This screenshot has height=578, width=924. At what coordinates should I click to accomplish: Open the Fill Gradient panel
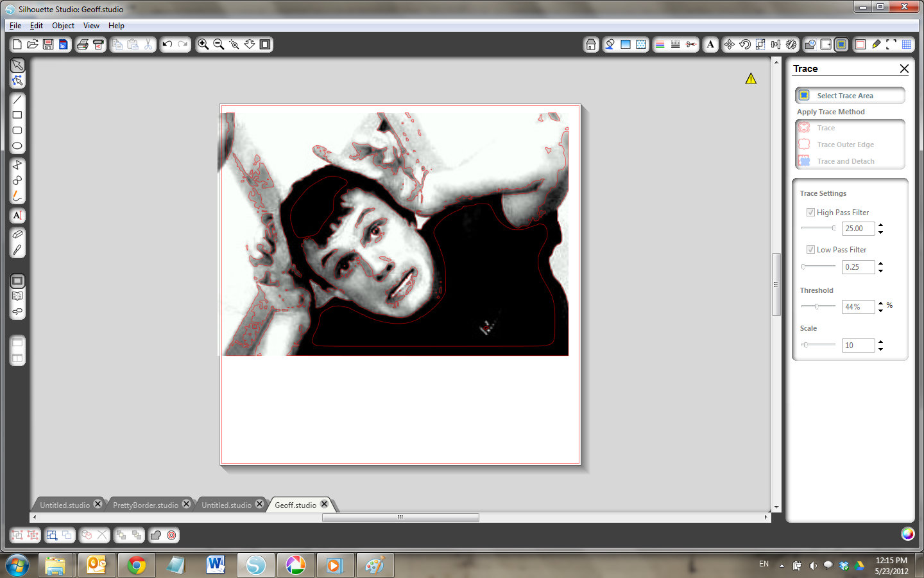click(x=626, y=44)
